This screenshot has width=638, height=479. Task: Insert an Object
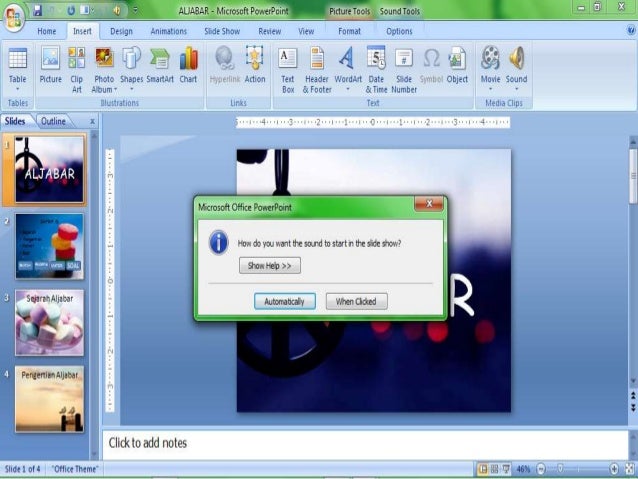coord(457,65)
